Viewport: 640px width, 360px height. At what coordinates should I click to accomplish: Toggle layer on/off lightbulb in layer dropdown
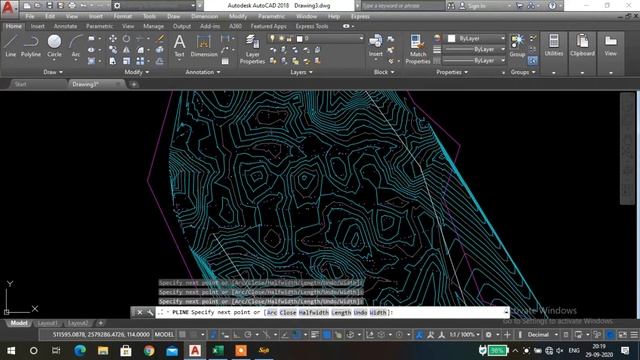(273, 38)
